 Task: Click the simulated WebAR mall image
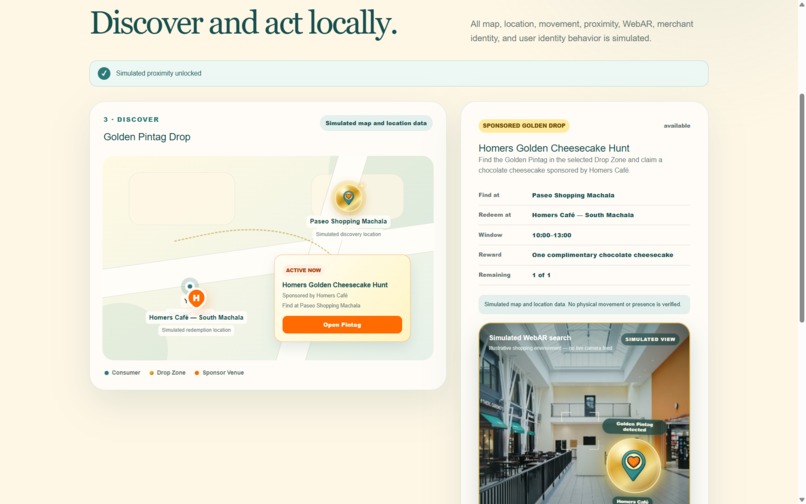pos(584,413)
